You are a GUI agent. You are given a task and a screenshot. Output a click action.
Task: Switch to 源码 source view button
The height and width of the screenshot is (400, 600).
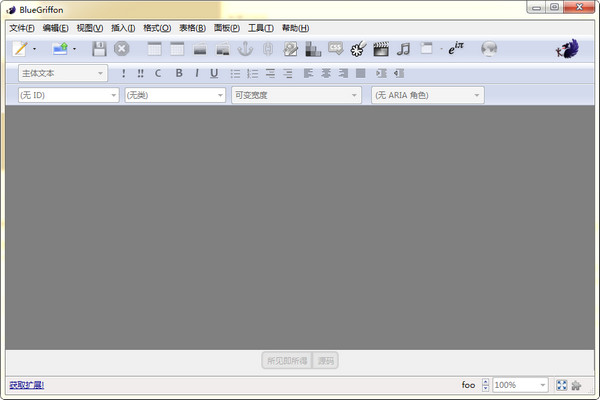326,360
